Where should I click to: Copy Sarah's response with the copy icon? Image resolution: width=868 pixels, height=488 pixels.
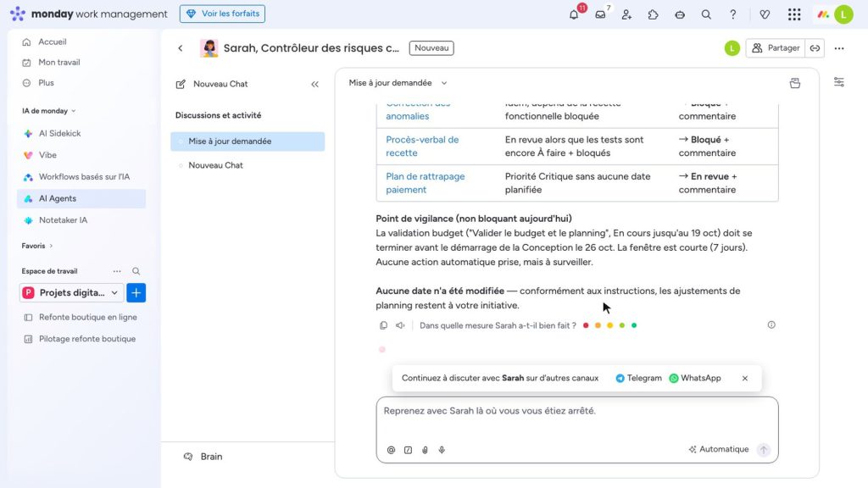[x=384, y=325]
